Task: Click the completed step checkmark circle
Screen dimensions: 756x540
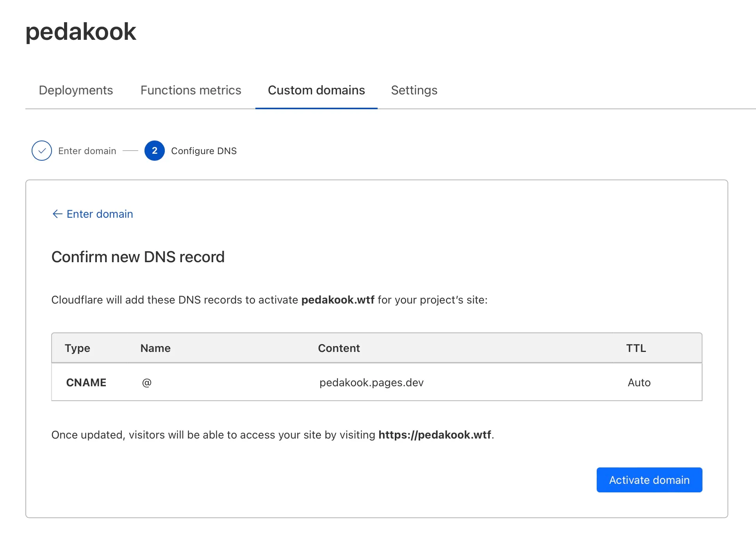Action: [x=42, y=151]
